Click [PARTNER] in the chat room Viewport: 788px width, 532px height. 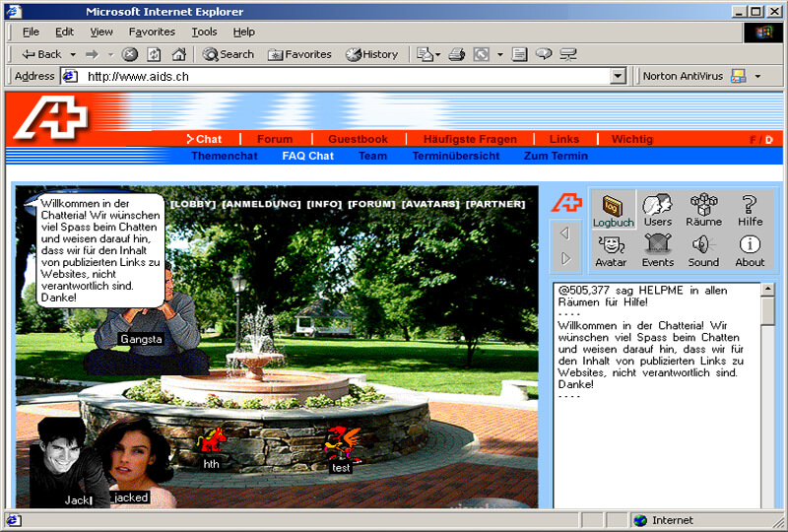(x=495, y=204)
